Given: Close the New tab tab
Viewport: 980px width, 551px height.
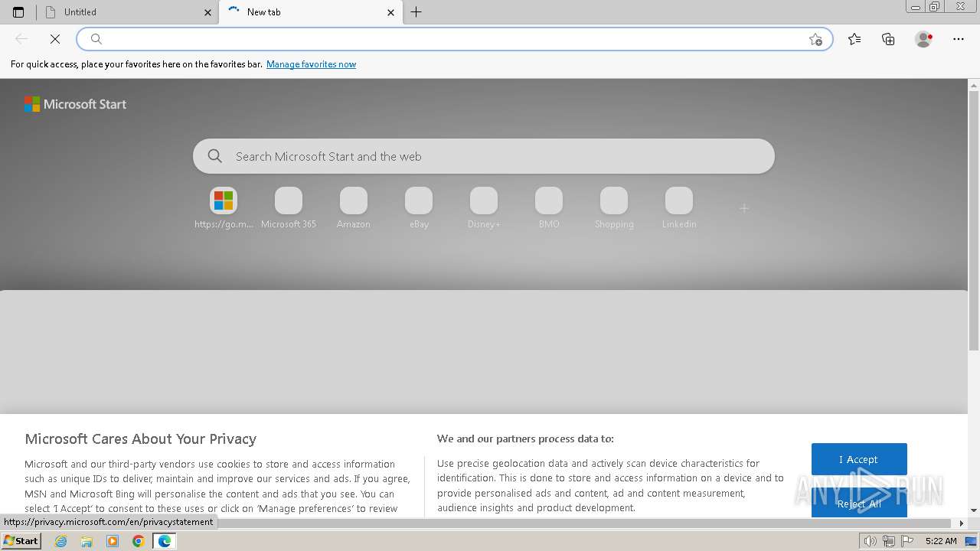Looking at the screenshot, I should pos(390,12).
